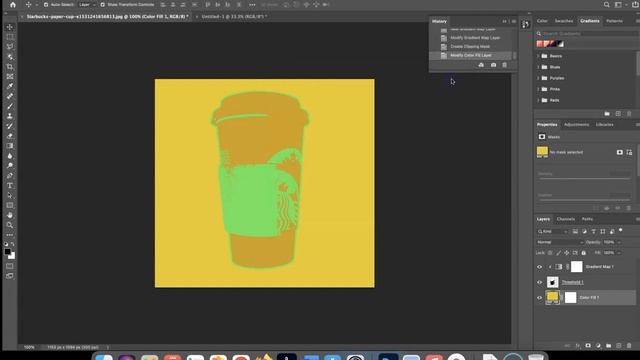Add layer mask icon at Layers panel bottom
Viewport: 640px width, 360px height.
point(588,346)
